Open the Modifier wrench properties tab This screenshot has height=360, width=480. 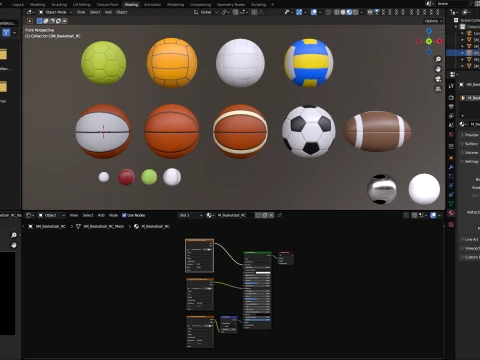click(451, 167)
